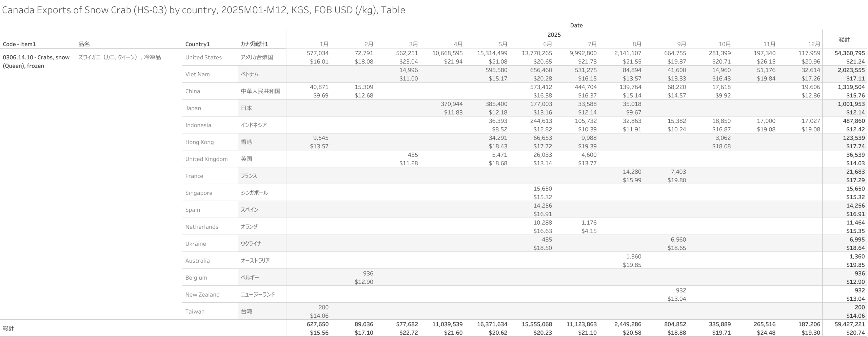Viewport: 868px width, 337px height.
Task: Select the Taiwan row label
Action: pos(195,312)
